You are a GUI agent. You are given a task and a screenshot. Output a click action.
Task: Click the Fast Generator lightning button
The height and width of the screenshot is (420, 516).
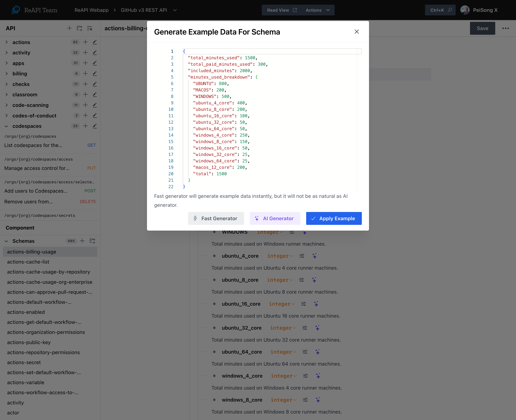point(216,218)
